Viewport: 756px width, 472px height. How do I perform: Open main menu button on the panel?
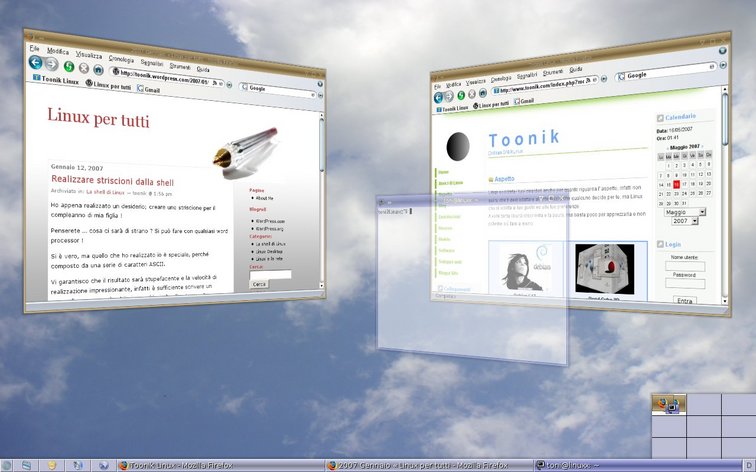point(6,466)
